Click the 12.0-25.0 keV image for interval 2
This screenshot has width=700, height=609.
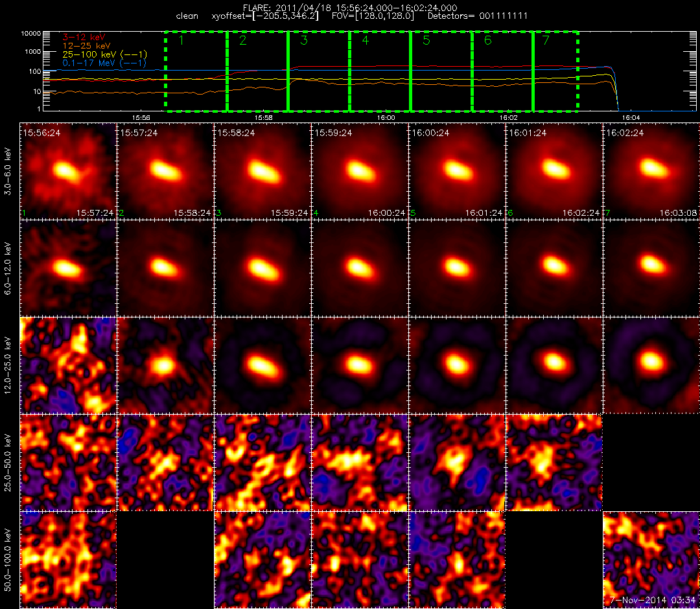pyautogui.click(x=165, y=365)
